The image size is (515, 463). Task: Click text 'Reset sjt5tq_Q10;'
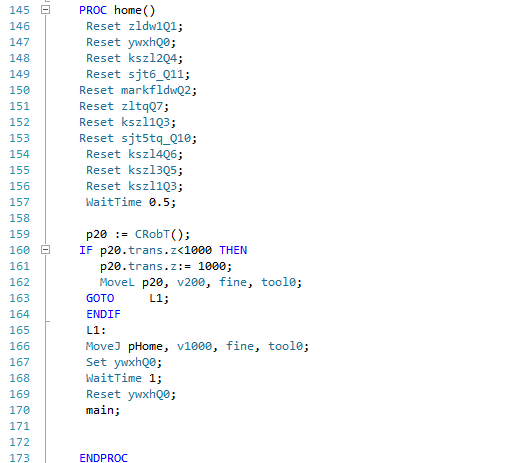[138, 138]
